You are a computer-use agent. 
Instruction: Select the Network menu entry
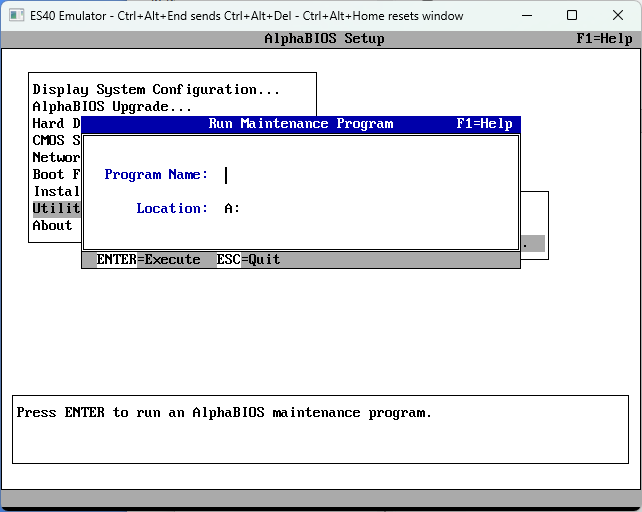pos(57,157)
